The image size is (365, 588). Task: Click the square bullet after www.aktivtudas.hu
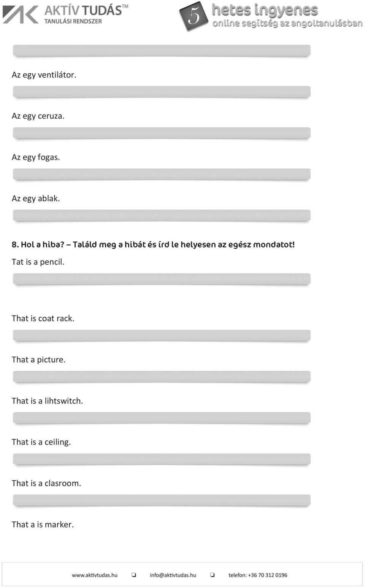[x=134, y=575]
